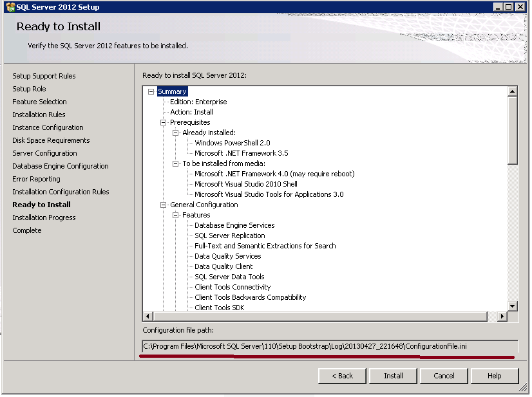Image resolution: width=532 pixels, height=397 pixels.
Task: Click the scroll up arrow of summary tree
Action: pyautogui.click(x=512, y=91)
